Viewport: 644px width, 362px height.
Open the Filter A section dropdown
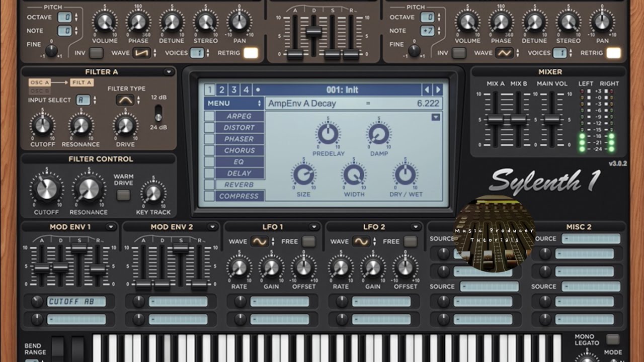point(169,72)
